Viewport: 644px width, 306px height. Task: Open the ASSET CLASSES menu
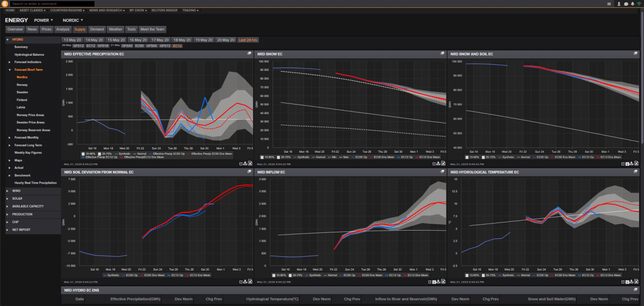point(30,10)
